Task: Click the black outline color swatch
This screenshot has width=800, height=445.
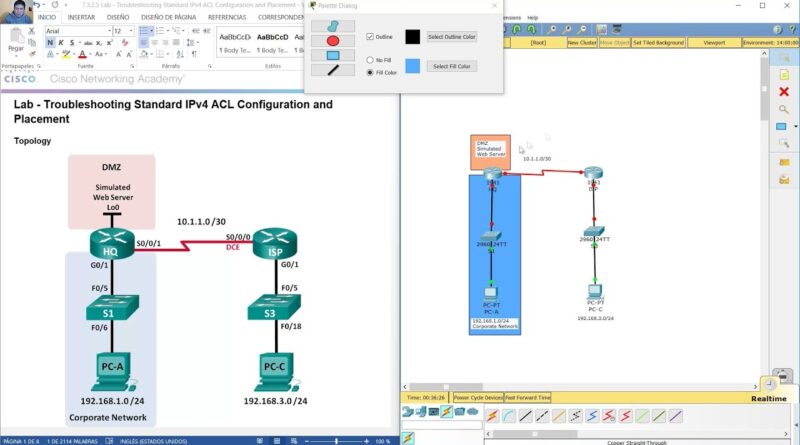Action: (x=412, y=37)
